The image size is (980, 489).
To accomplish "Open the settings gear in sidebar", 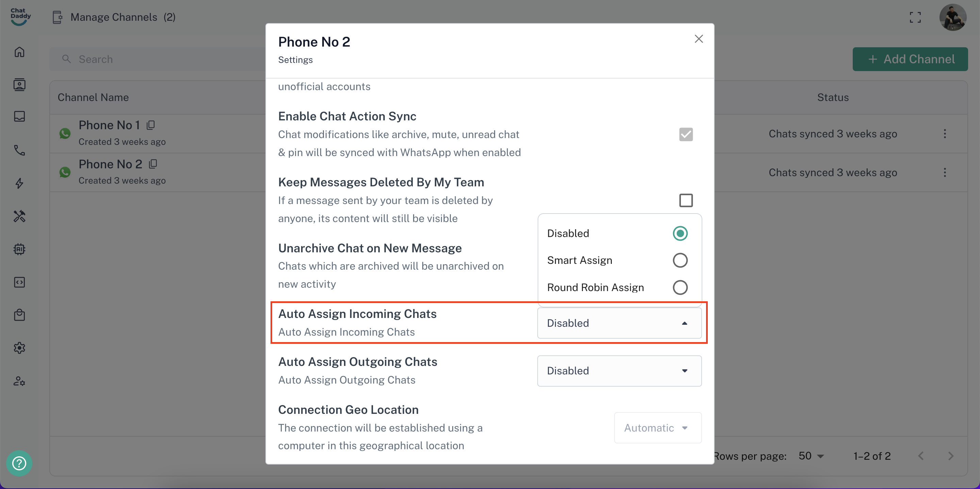I will 19,348.
